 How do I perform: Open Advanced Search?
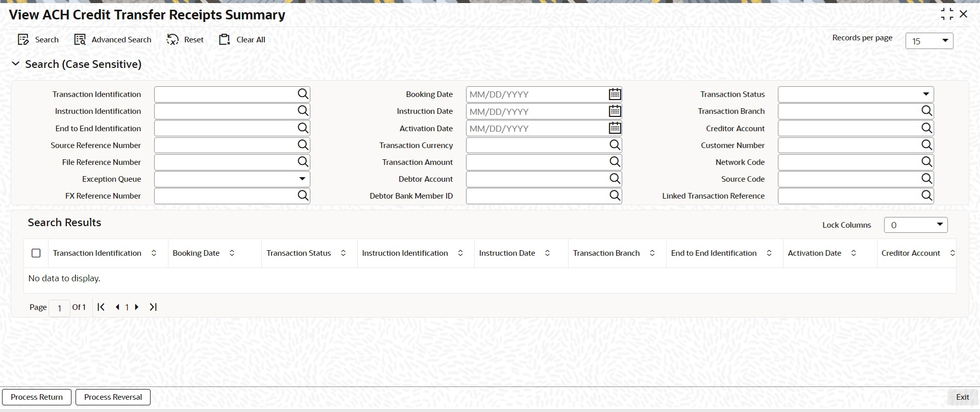tap(113, 40)
